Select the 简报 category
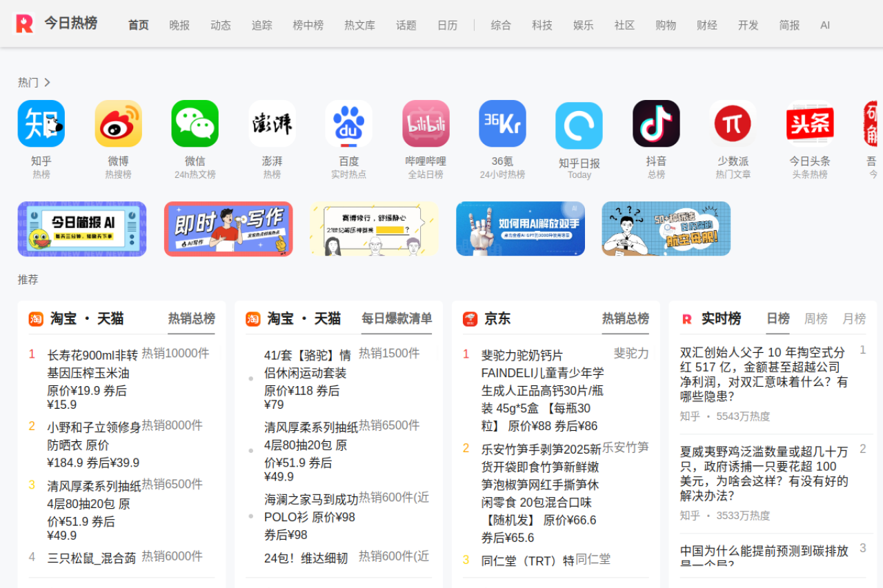 coord(790,26)
